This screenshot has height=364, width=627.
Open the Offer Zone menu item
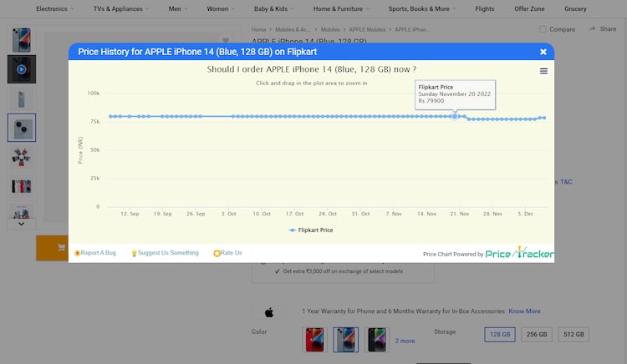click(528, 9)
